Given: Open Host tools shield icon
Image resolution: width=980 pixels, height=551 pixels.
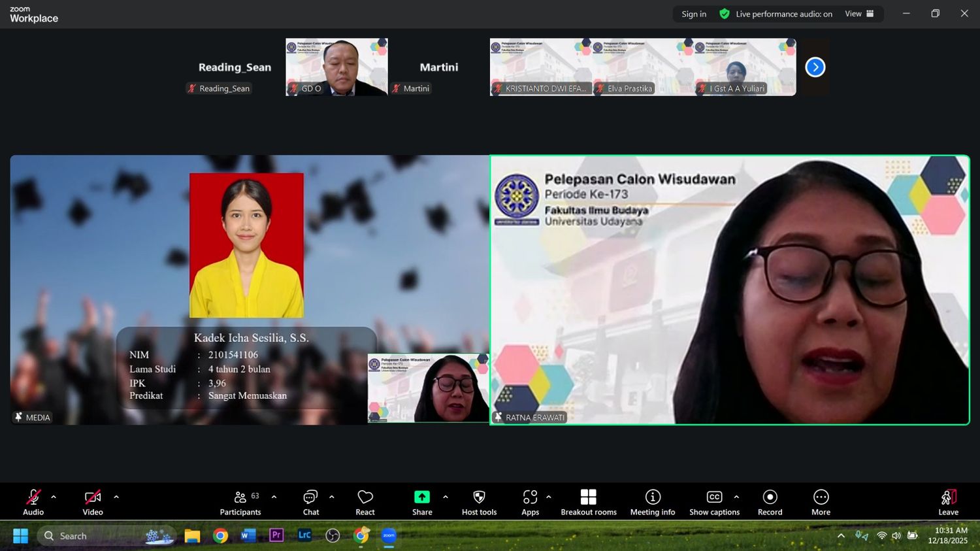Looking at the screenshot, I should (x=479, y=502).
